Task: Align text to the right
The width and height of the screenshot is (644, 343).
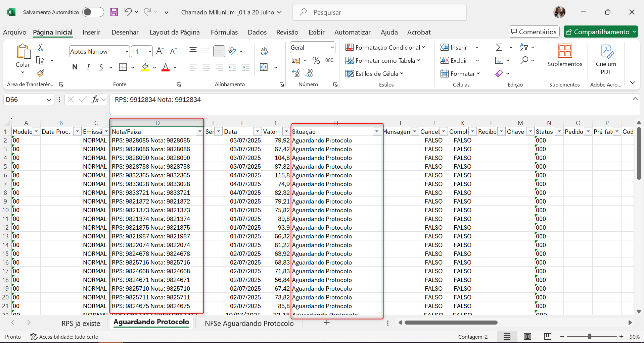Action: coord(219,67)
